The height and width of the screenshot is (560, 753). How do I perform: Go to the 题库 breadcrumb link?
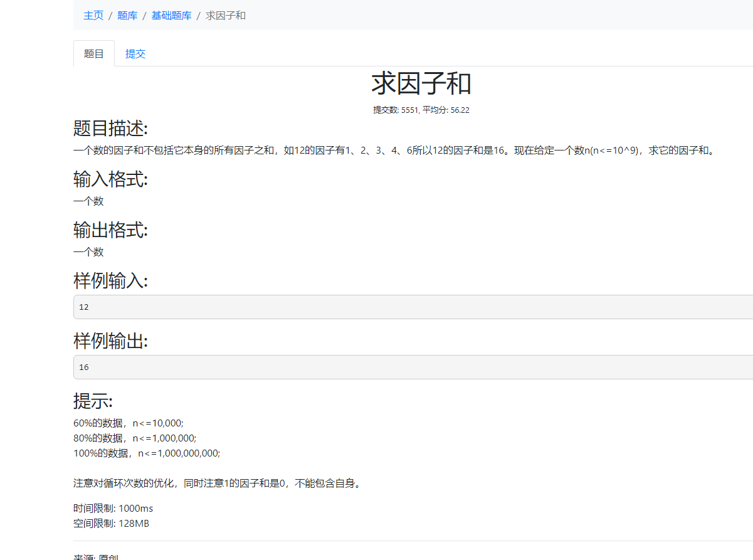coord(127,15)
